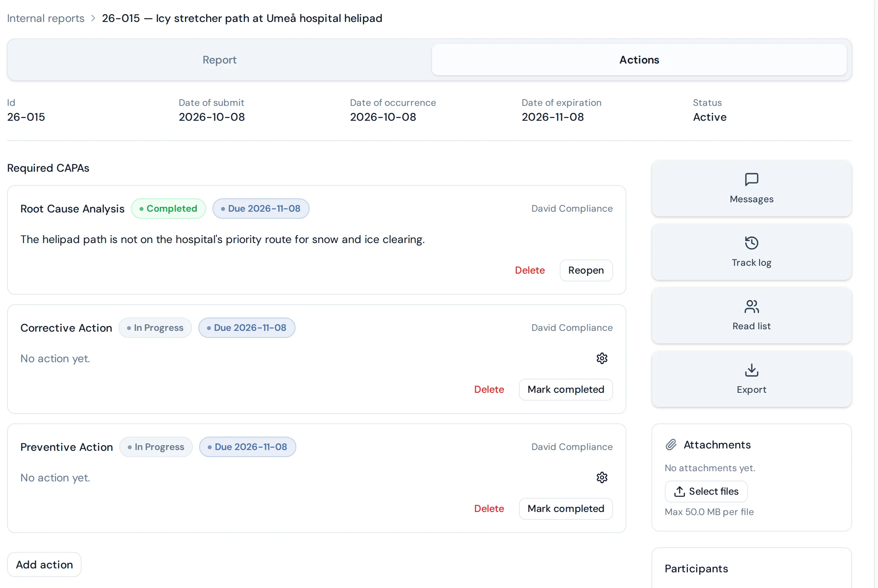Screen dimensions: 878x588
Task: Click upload icon on Select files
Action: [x=679, y=492]
